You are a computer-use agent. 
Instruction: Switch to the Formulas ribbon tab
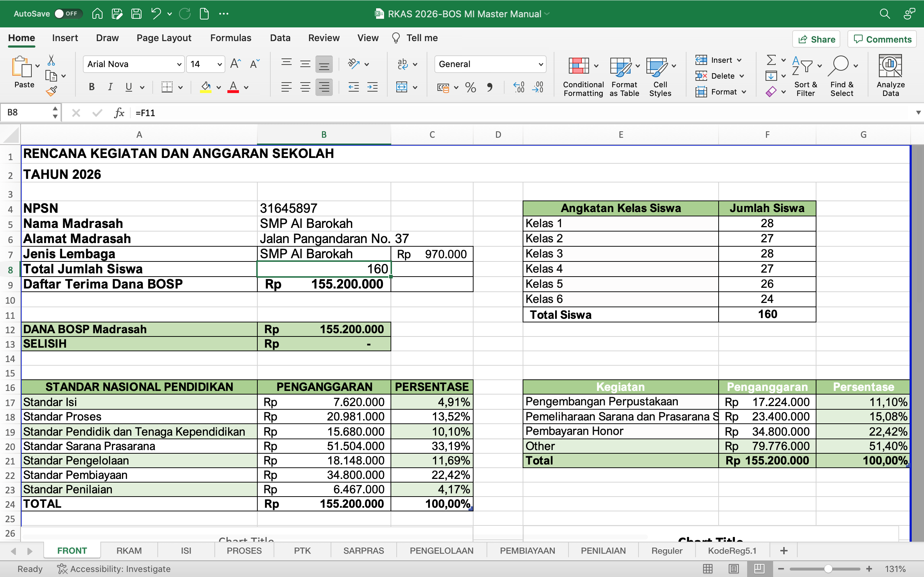pyautogui.click(x=231, y=38)
